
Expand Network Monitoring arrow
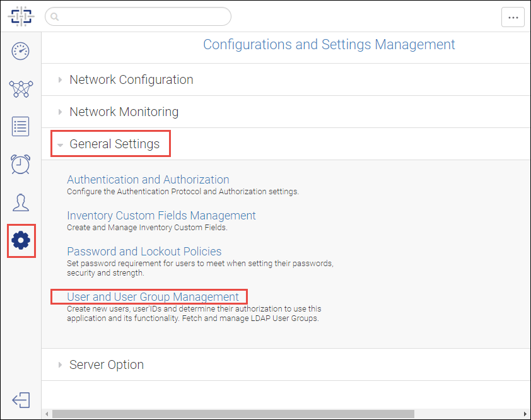pyautogui.click(x=60, y=112)
